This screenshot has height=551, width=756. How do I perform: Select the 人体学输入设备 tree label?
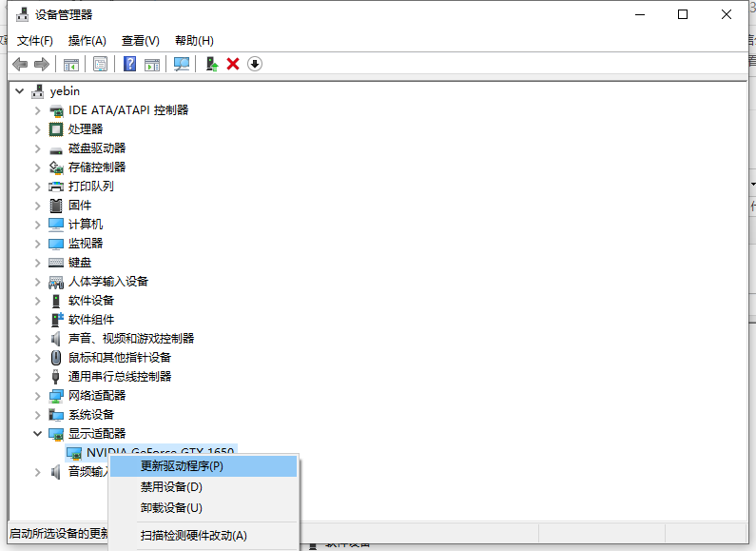pos(108,282)
